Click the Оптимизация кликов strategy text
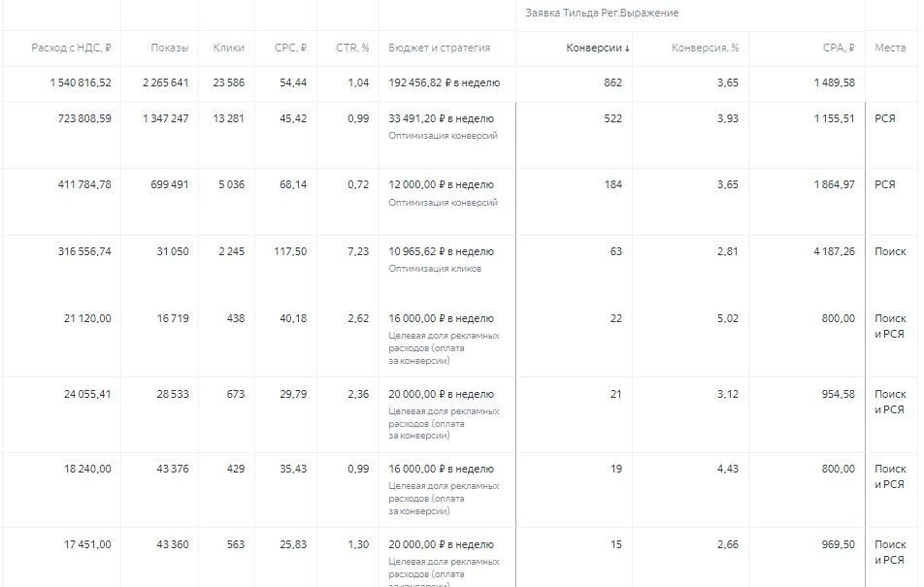 [435, 268]
